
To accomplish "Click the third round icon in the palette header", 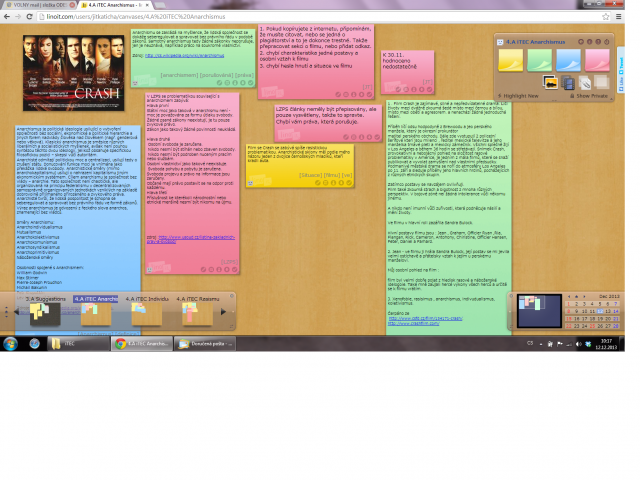I will (598, 42).
